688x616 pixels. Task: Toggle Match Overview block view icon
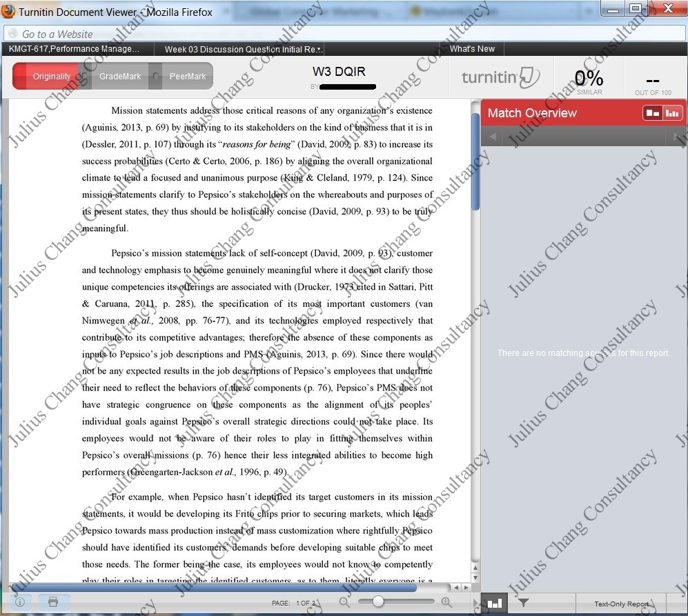653,113
